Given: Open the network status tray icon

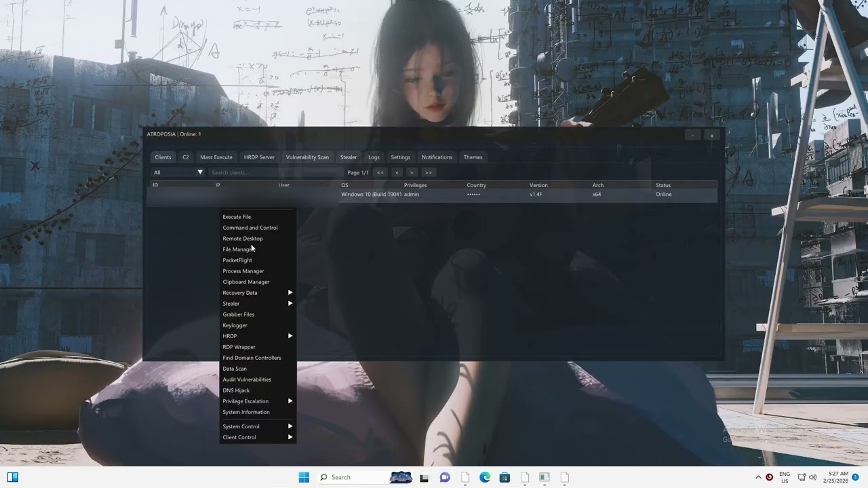Looking at the screenshot, I should click(802, 477).
